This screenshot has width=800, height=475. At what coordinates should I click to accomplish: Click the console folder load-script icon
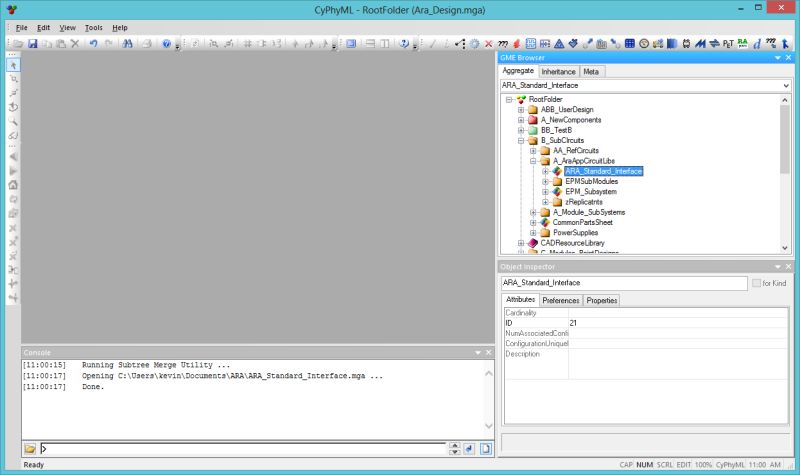point(30,448)
